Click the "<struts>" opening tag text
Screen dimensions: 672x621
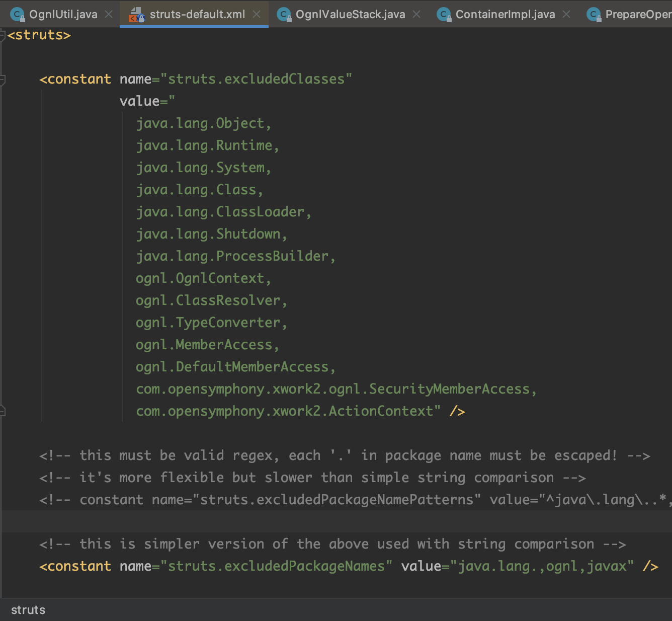pos(39,35)
